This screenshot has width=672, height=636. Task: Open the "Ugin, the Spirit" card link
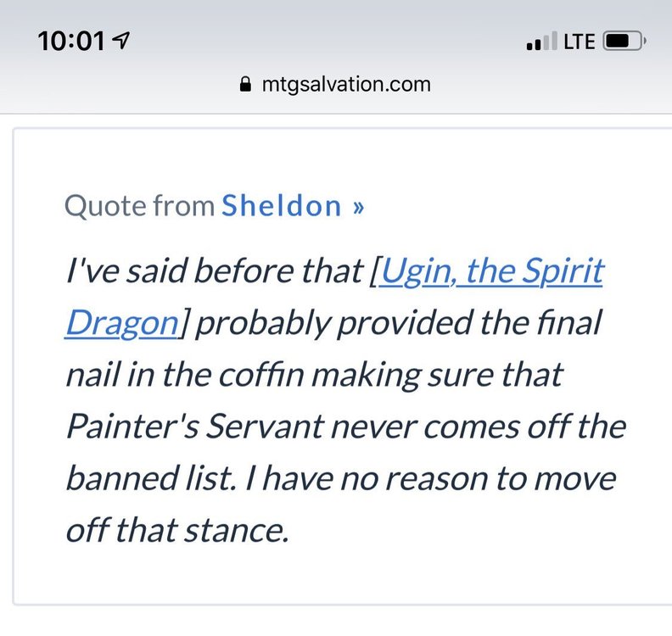click(491, 271)
